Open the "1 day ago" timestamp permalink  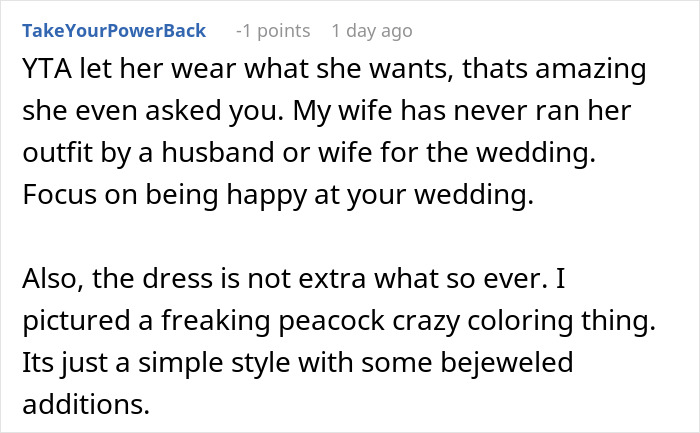[371, 31]
